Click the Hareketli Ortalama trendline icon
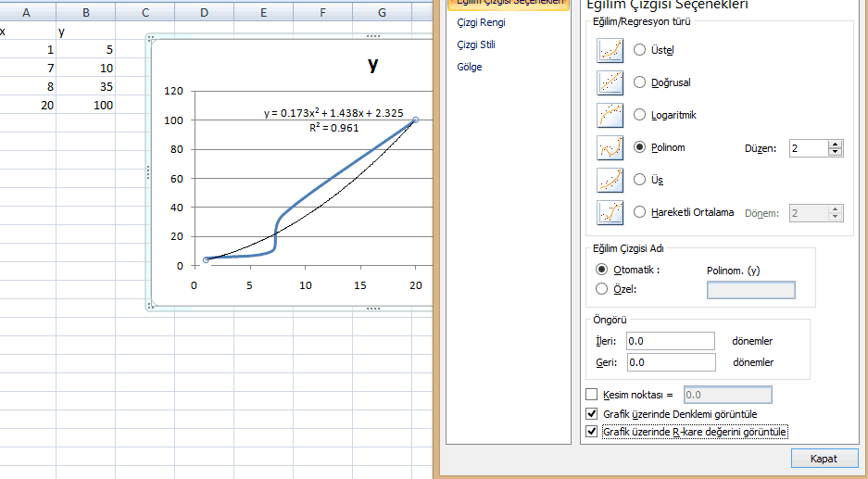This screenshot has width=868, height=479. click(610, 212)
